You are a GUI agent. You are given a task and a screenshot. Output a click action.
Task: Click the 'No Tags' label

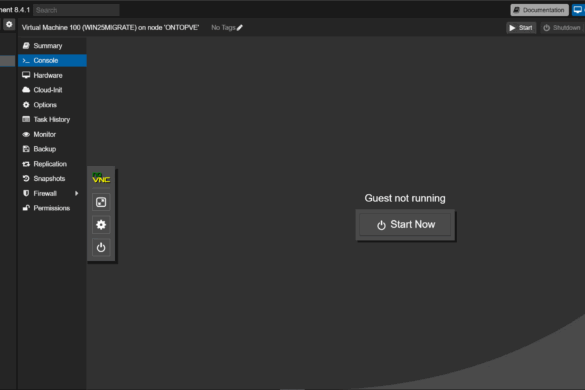223,28
